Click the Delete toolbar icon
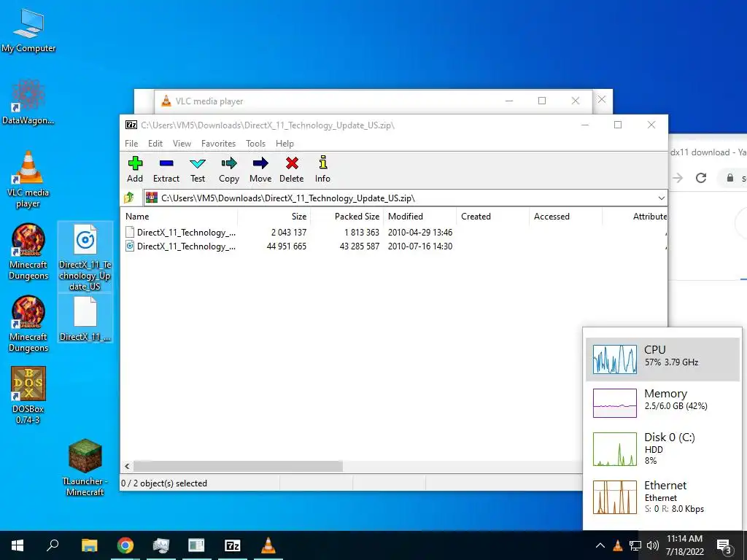Screen dimensions: 747x560 pyautogui.click(x=292, y=169)
